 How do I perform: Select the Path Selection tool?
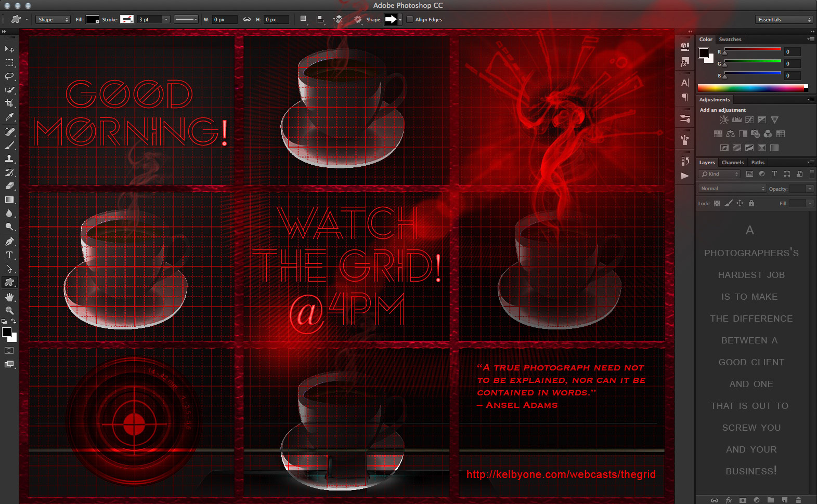(9, 269)
